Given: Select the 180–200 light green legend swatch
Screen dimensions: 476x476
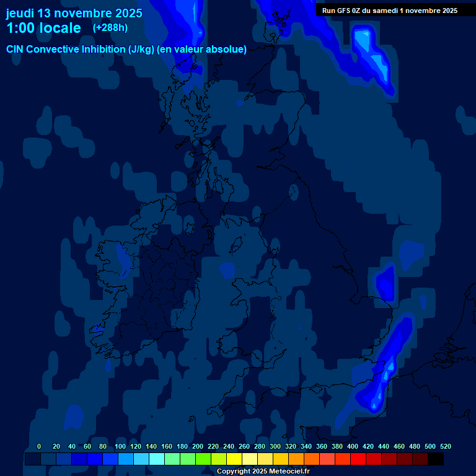Looking at the screenshot, I should (x=188, y=459).
